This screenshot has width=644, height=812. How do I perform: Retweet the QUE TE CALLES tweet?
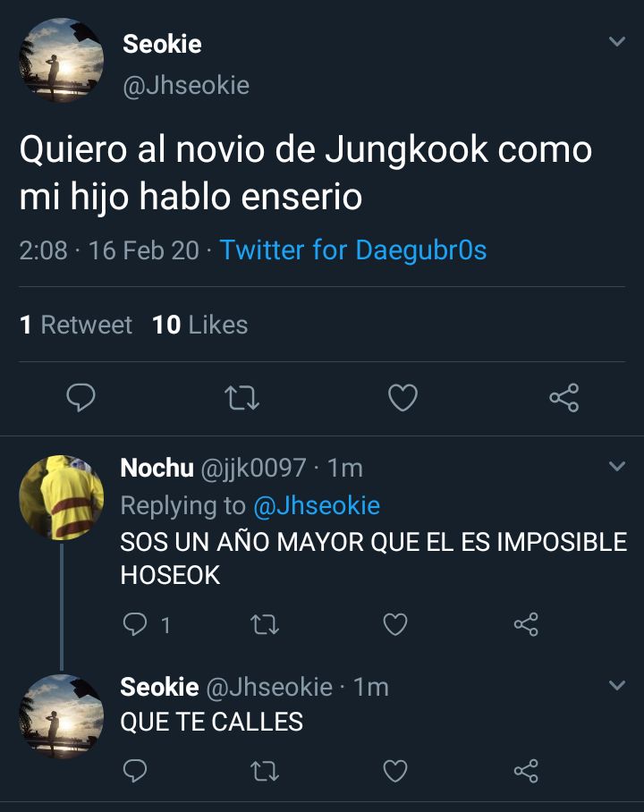tap(265, 771)
